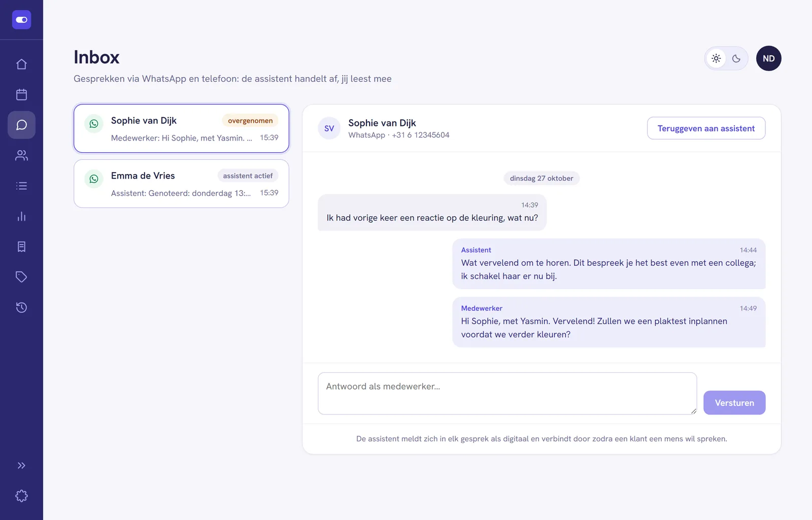Click footer note 'De assistent meldt zich'
The height and width of the screenshot is (520, 812).
tap(542, 439)
